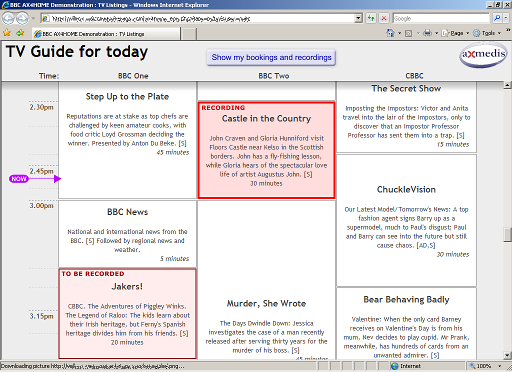Click Show my bookings and recordings button

271,57
